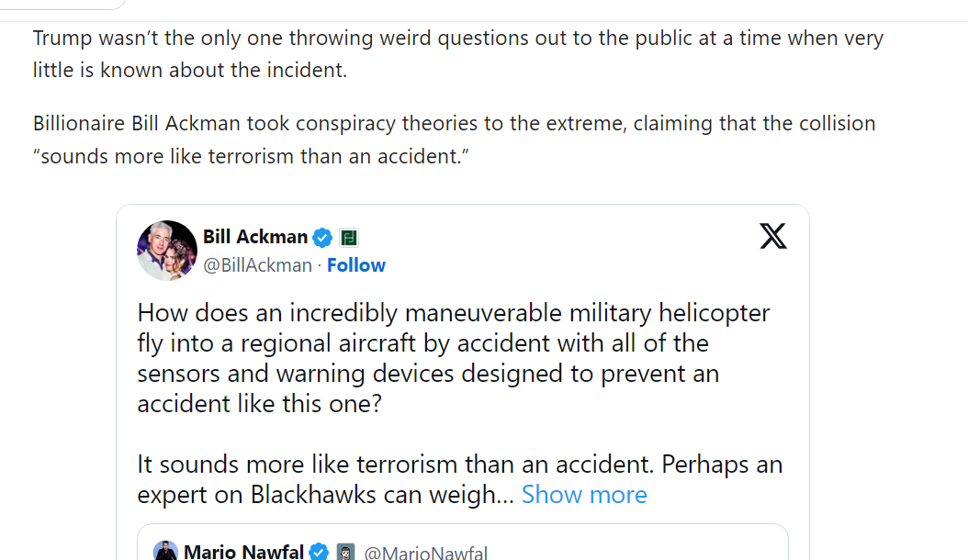Click the @MarioNawfal handle
Image resolution: width=968 pixels, height=560 pixels.
tap(425, 553)
